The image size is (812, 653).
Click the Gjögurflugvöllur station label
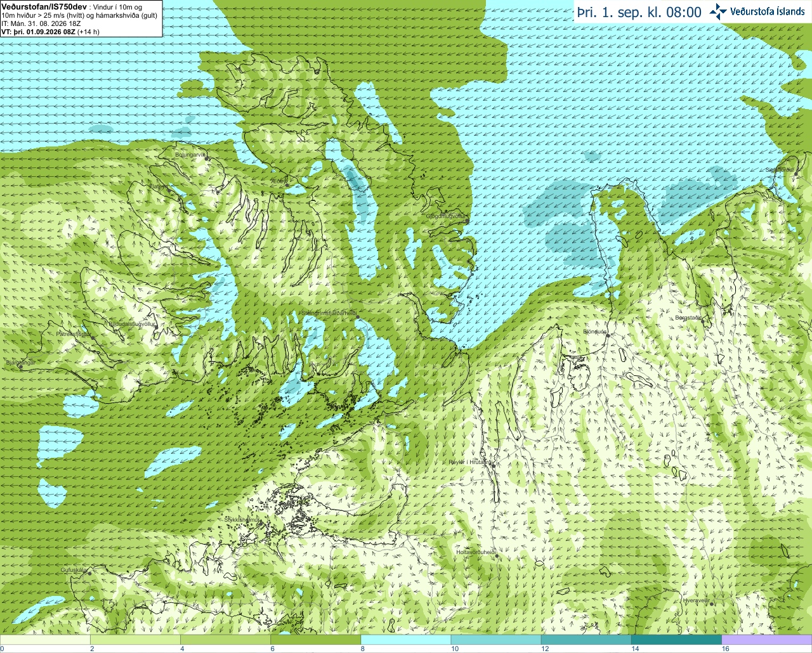point(445,216)
